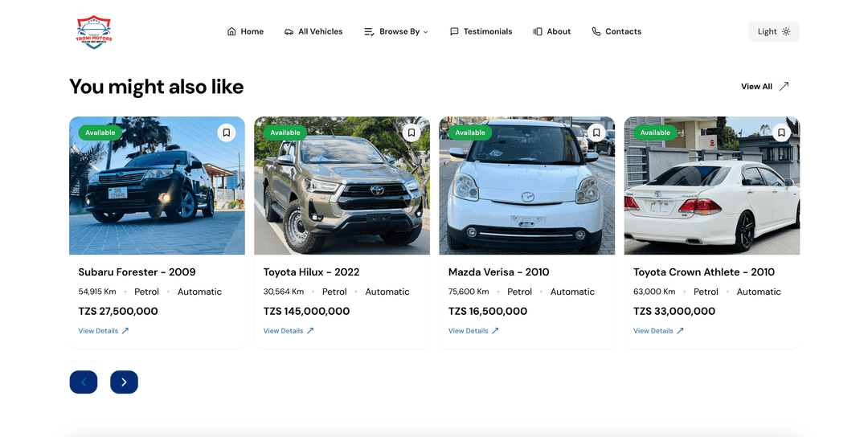Viewport: 868px width, 437px height.
Task: Click the TZS 27,500,000 price
Action: point(118,312)
